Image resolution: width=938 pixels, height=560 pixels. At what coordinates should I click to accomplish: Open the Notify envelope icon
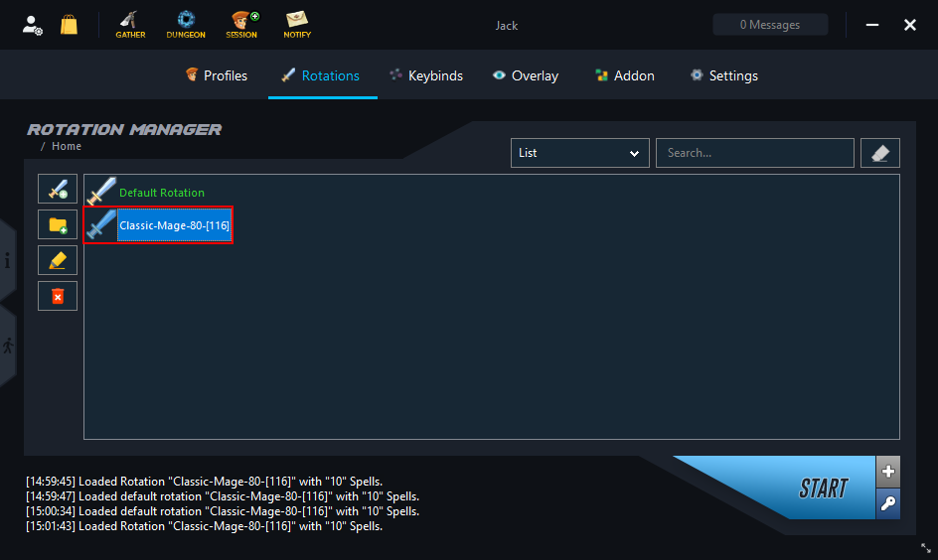(297, 25)
